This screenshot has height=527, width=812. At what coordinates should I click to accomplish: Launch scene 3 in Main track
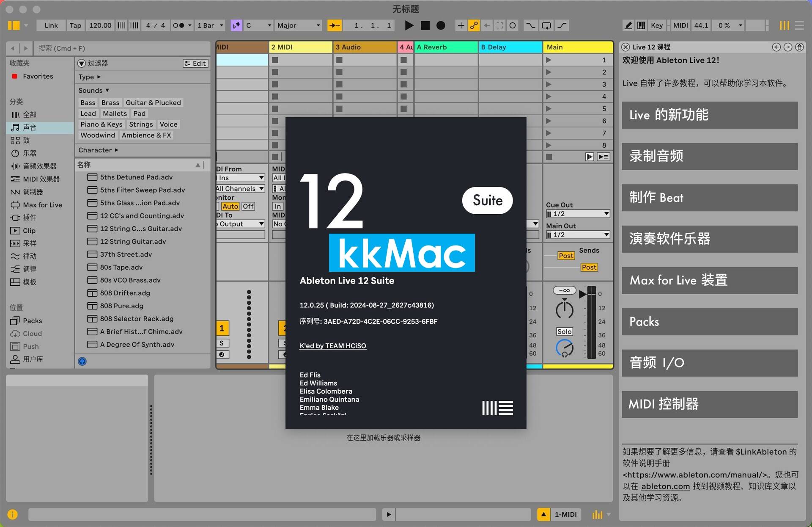[x=549, y=84]
